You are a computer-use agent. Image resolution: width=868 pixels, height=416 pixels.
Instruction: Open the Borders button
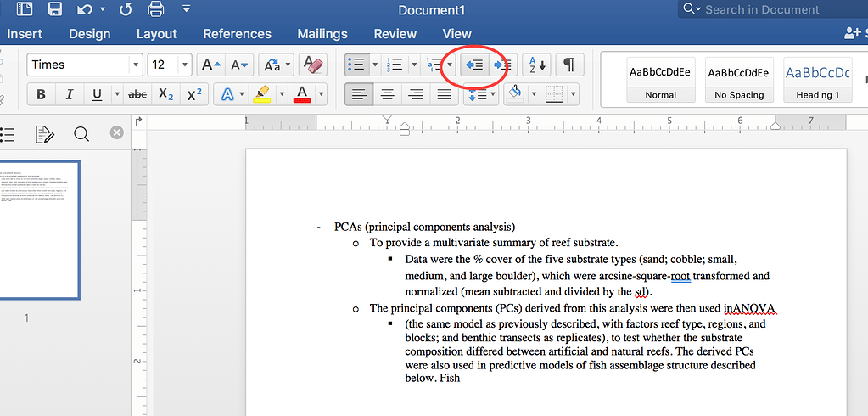click(x=553, y=95)
